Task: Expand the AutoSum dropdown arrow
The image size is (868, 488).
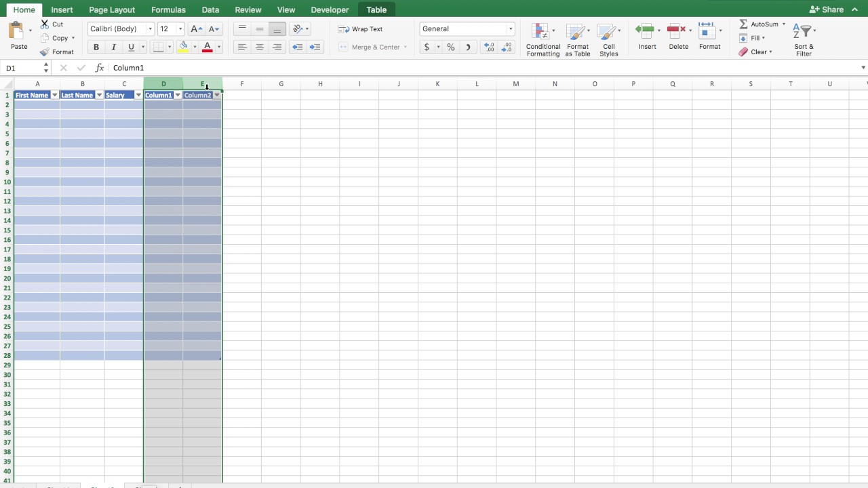Action: coord(784,24)
